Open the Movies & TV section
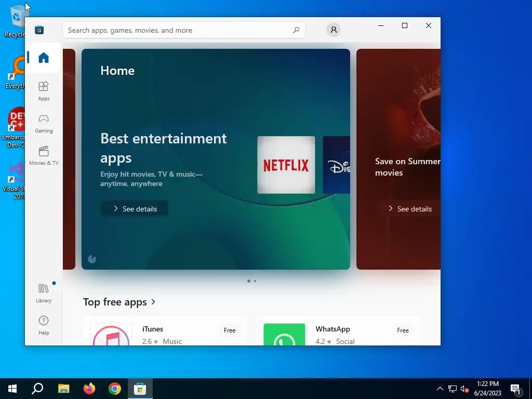This screenshot has width=532, height=399. (x=44, y=156)
